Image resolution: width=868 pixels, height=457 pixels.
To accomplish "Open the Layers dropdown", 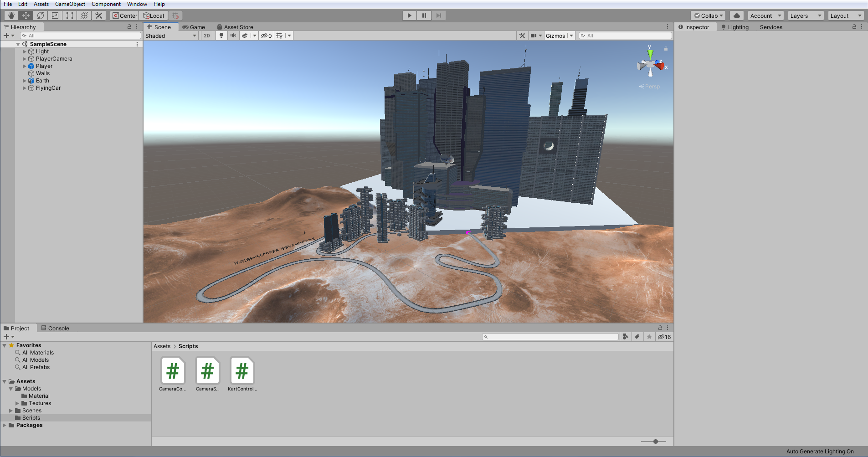I will pyautogui.click(x=806, y=15).
